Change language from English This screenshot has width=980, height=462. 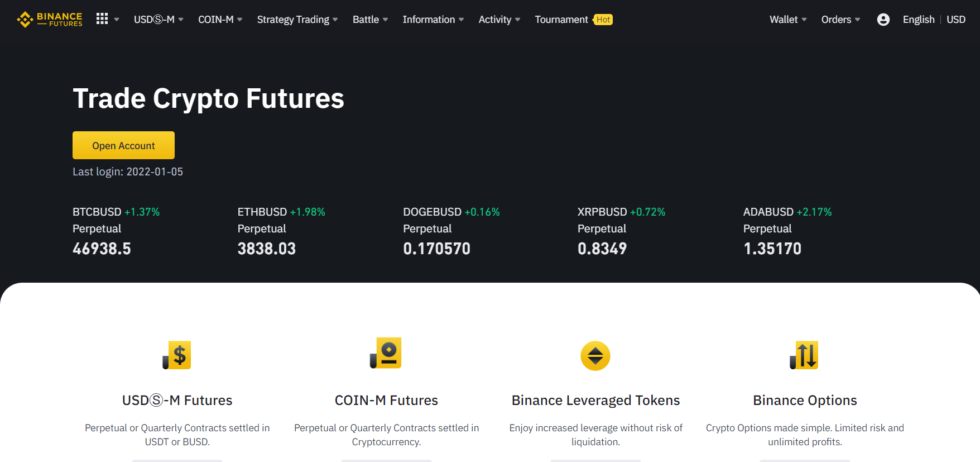(919, 20)
